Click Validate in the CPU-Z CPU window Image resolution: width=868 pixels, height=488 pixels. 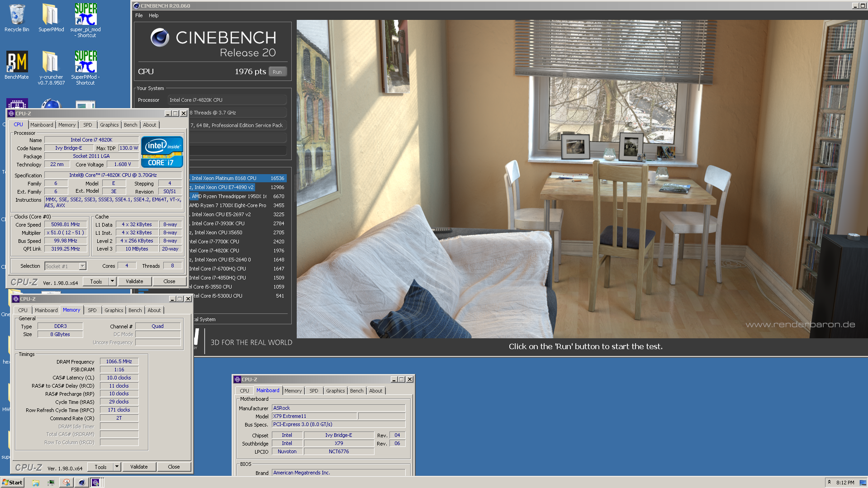134,281
